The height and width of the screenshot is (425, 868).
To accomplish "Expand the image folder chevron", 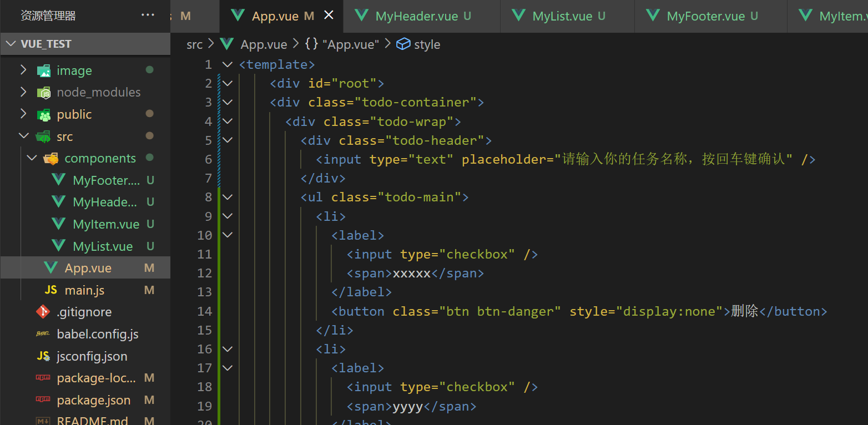I will point(23,70).
